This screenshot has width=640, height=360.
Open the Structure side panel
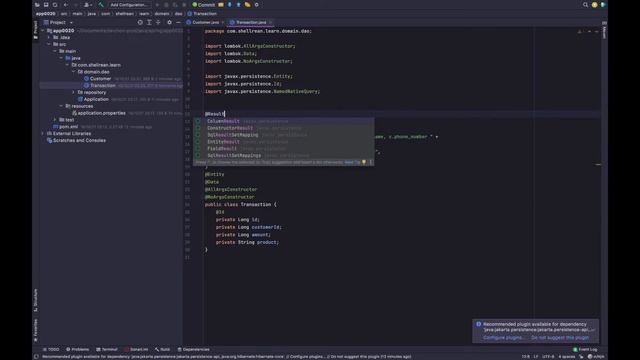tap(36, 300)
